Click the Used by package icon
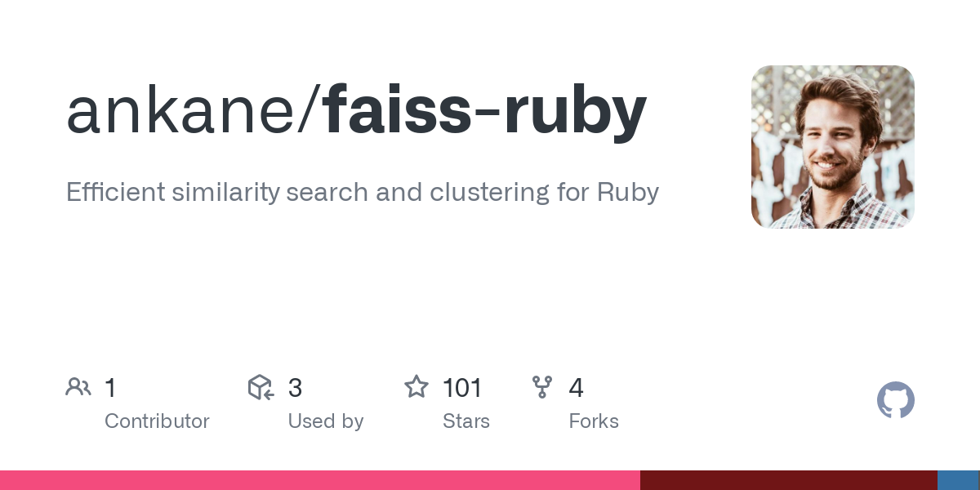Viewport: 980px width, 490px height. (261, 387)
